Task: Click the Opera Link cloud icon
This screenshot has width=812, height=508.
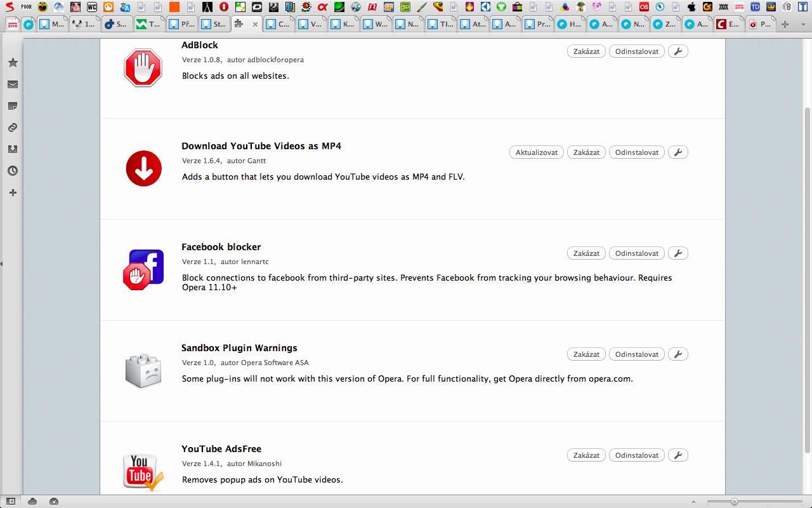Action: tap(32, 501)
